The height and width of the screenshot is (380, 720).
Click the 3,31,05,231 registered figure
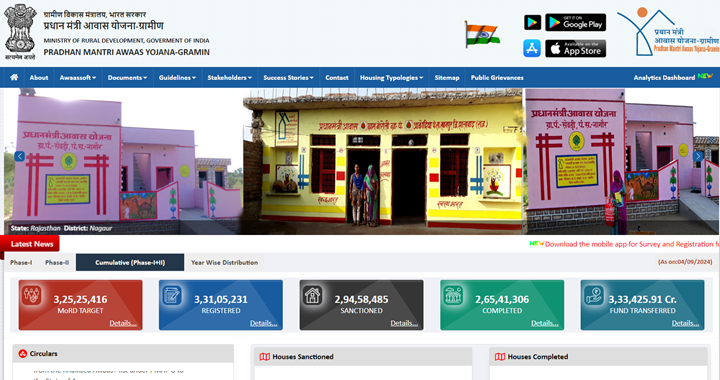click(221, 299)
